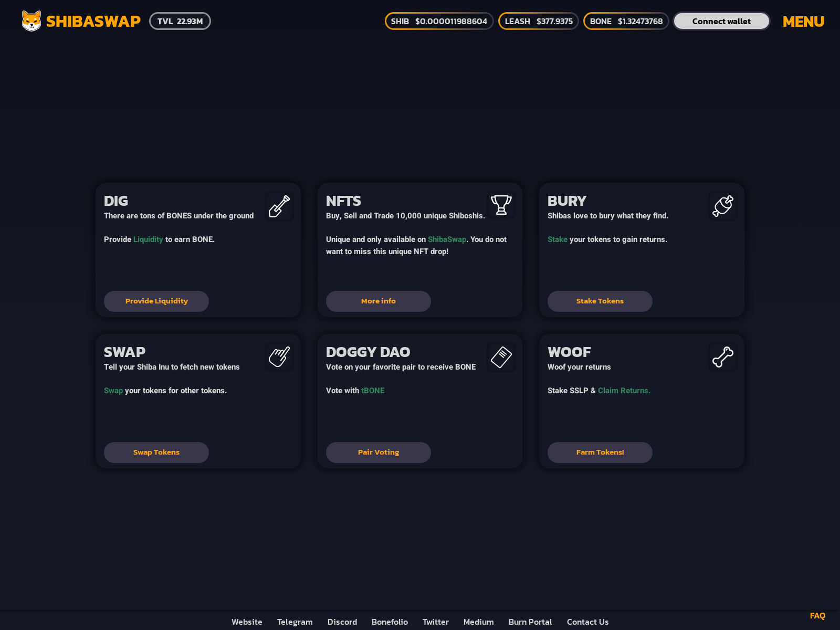Click the SWAP hand icon
This screenshot has width=840, height=630.
pos(279,357)
